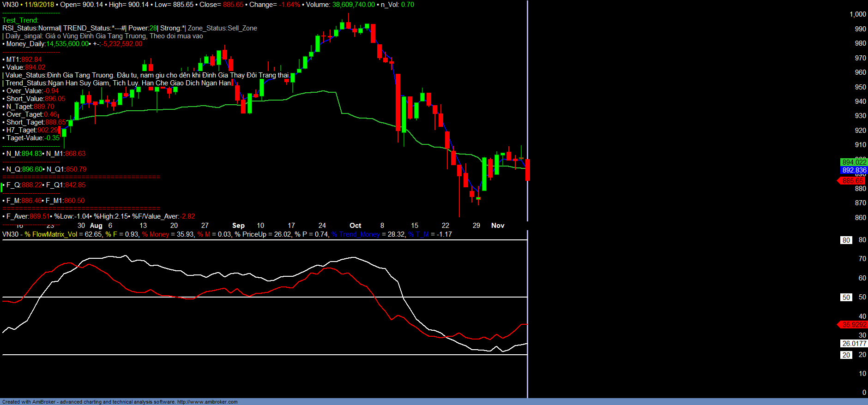The height and width of the screenshot is (405, 868).
Task: Click the green Volume value in header
Action: coord(353,5)
